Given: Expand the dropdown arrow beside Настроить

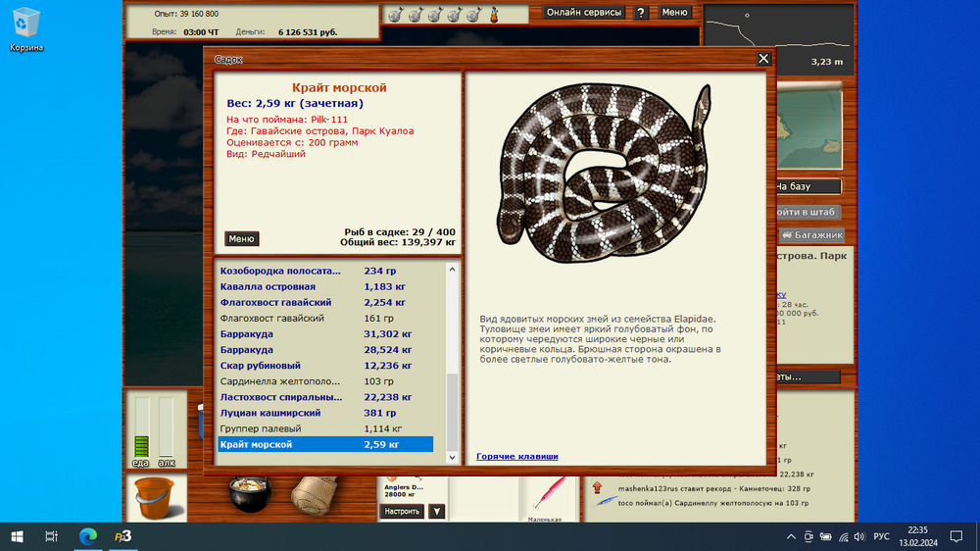Looking at the screenshot, I should (x=437, y=512).
